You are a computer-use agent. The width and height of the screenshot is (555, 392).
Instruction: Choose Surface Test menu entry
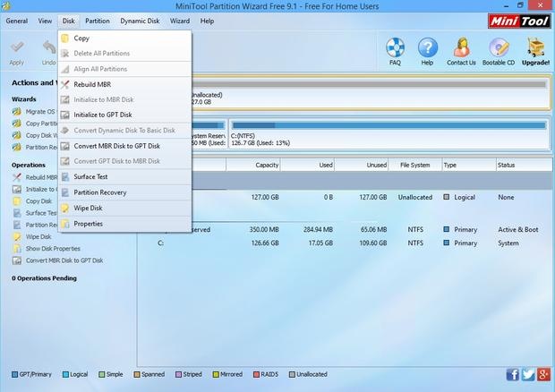[90, 176]
